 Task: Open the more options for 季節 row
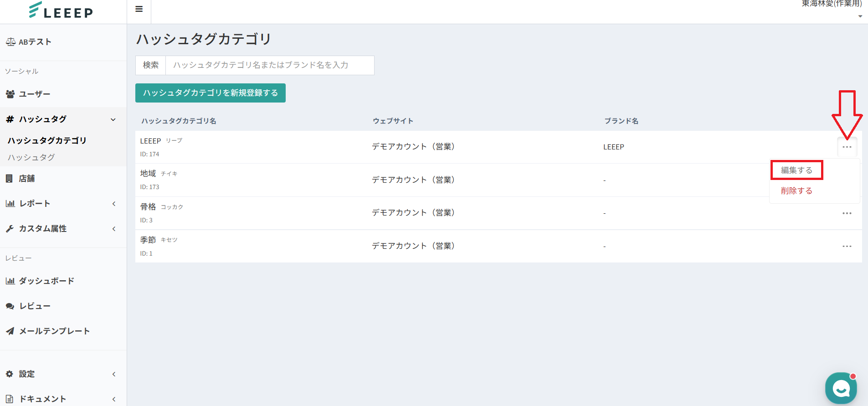pyautogui.click(x=847, y=247)
